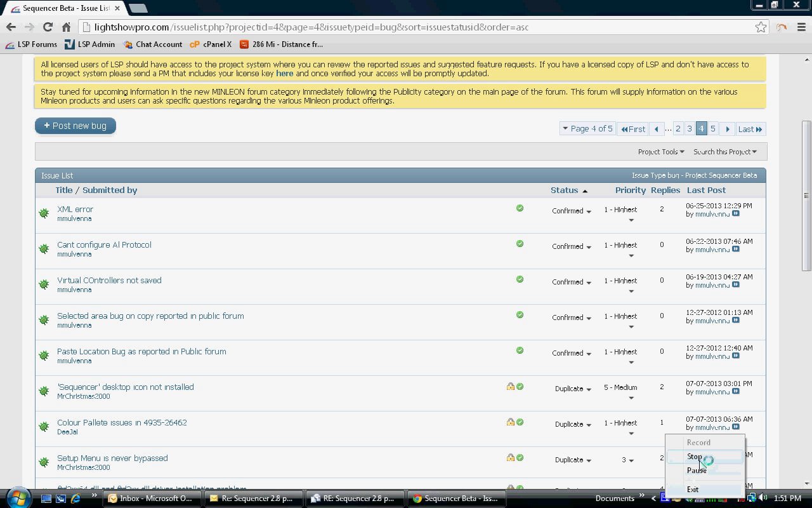Open the 'here' link in the license notice
Image resolution: width=812 pixels, height=508 pixels.
point(285,73)
